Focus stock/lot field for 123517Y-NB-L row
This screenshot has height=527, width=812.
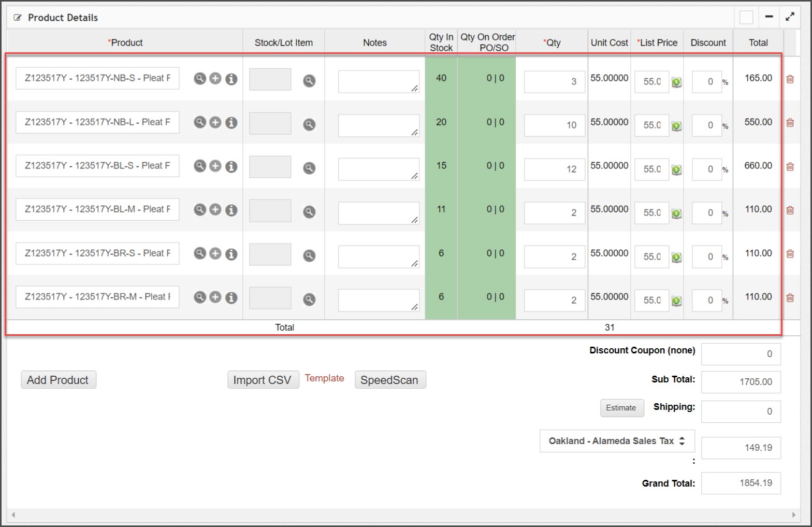[270, 123]
